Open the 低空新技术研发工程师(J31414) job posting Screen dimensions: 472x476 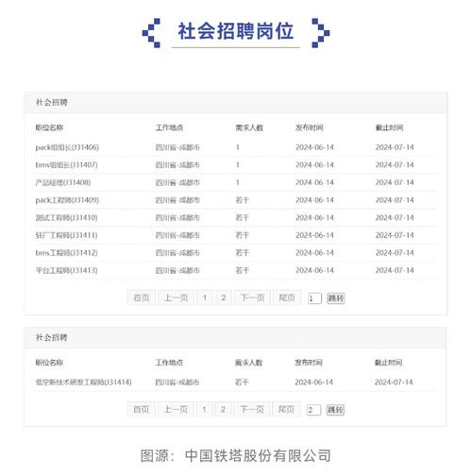[83, 382]
